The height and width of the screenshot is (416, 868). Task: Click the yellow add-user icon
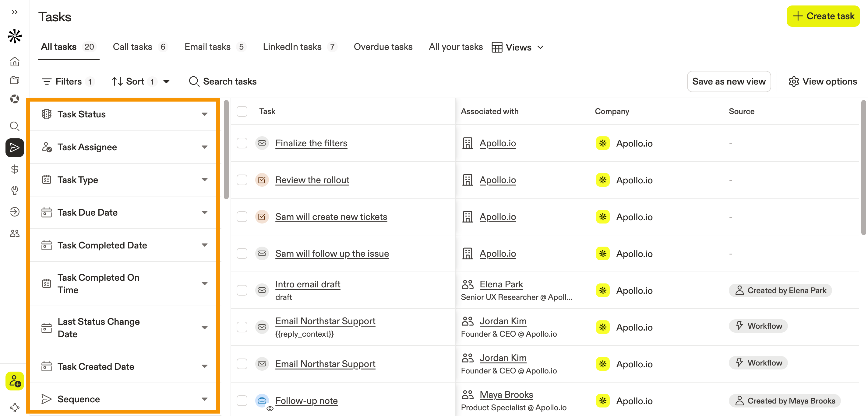pos(15,381)
